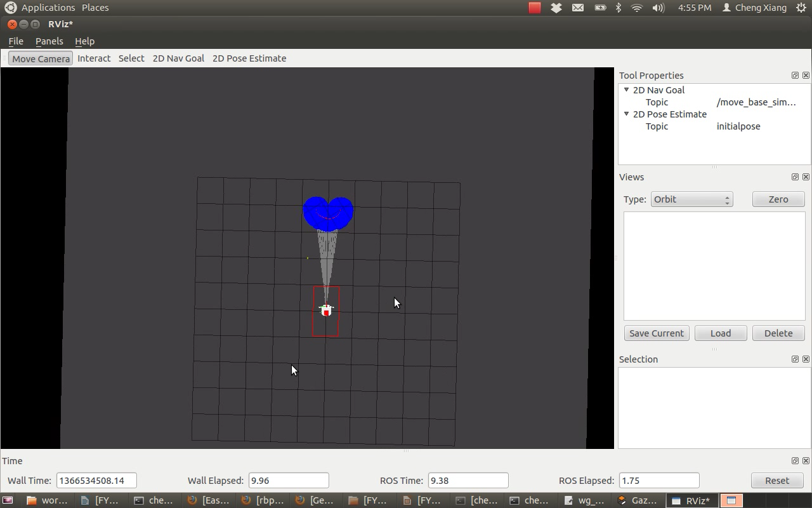Reset the time with Reset button
Viewport: 812px width, 508px height.
[777, 480]
